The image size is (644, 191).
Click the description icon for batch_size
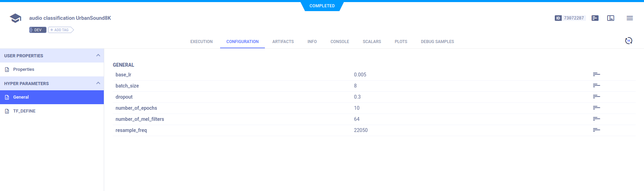point(596,85)
